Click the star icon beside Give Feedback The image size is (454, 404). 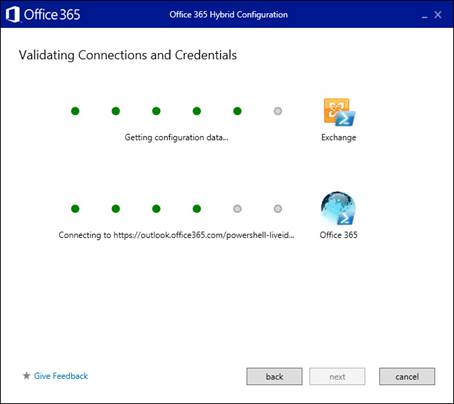pos(26,376)
